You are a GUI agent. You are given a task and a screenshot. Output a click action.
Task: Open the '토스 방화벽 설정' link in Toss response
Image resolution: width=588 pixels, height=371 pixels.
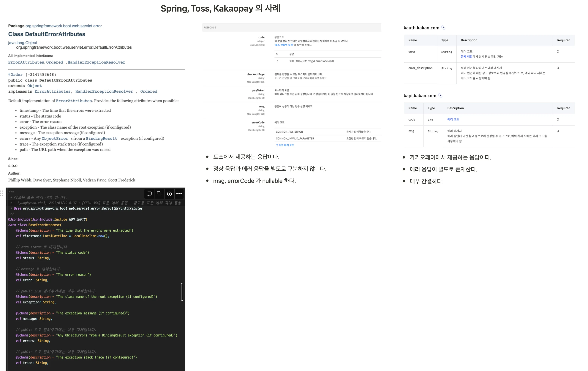click(284, 45)
